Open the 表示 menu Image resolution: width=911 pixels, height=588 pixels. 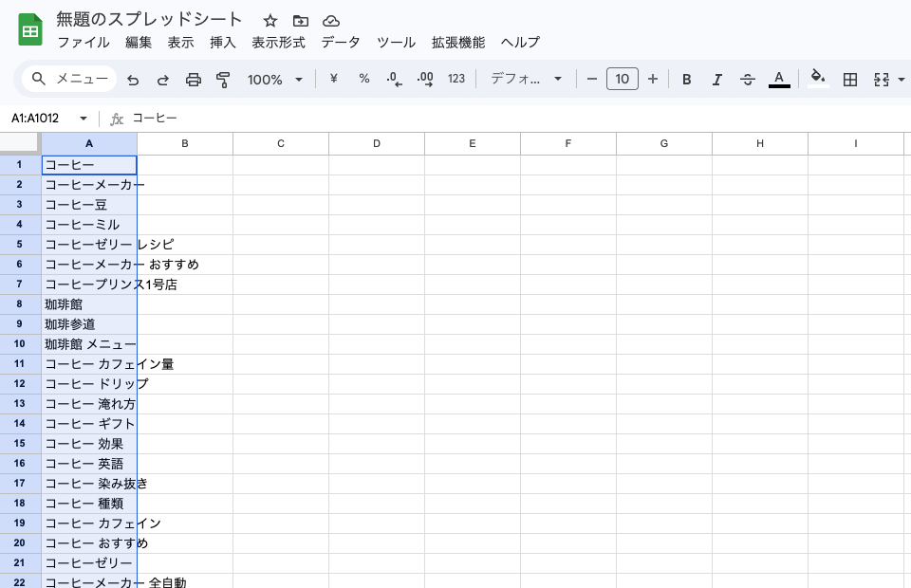tap(180, 43)
